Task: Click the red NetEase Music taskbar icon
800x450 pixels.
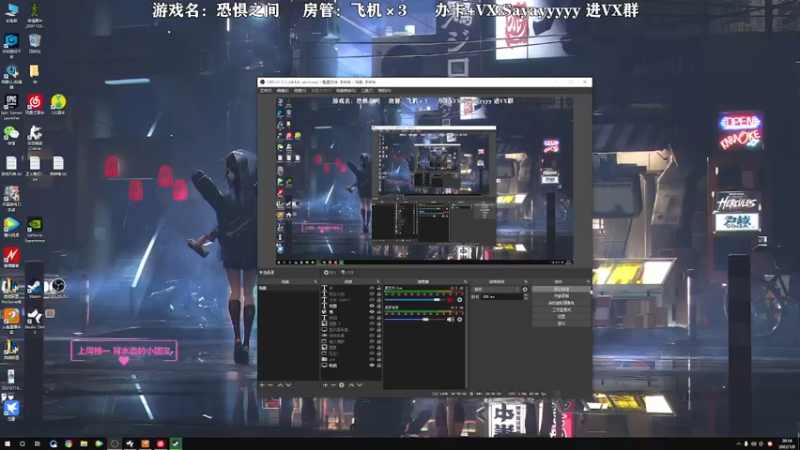Action: (161, 444)
